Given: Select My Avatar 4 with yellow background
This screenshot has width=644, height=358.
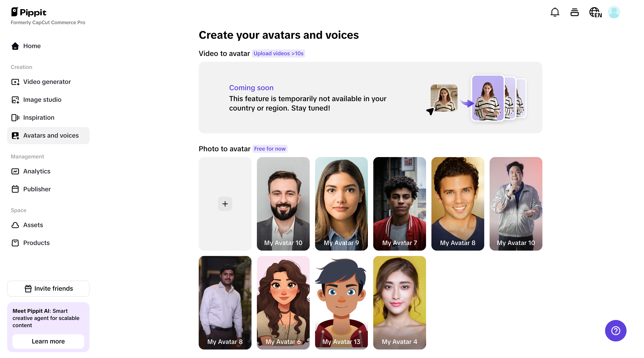Looking at the screenshot, I should coord(399,303).
